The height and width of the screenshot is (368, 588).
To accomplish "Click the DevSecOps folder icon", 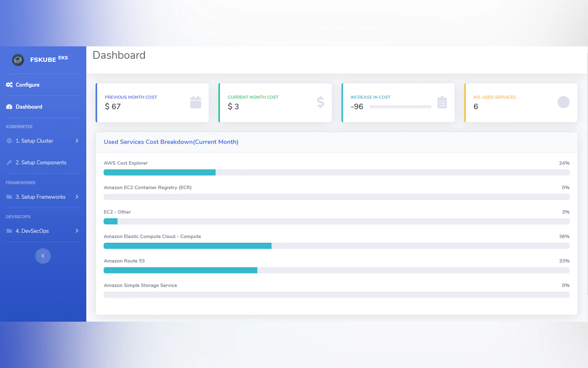I will 9,231.
